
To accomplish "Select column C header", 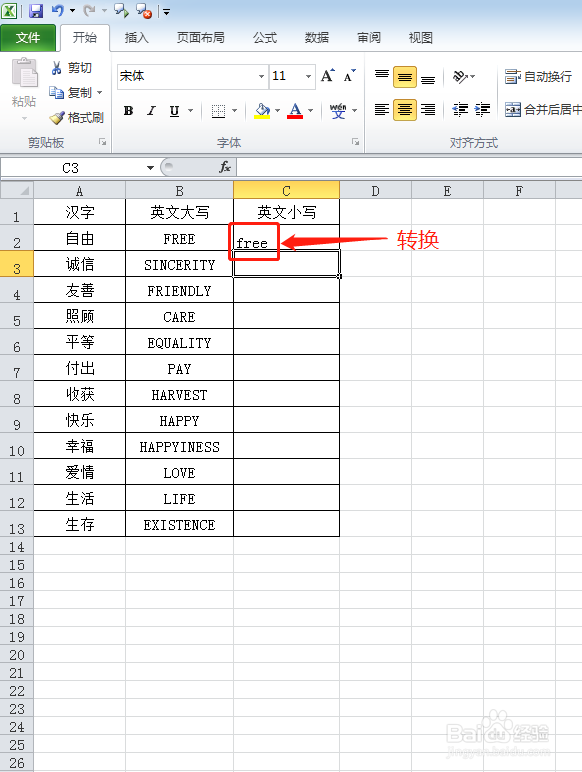I will [287, 190].
